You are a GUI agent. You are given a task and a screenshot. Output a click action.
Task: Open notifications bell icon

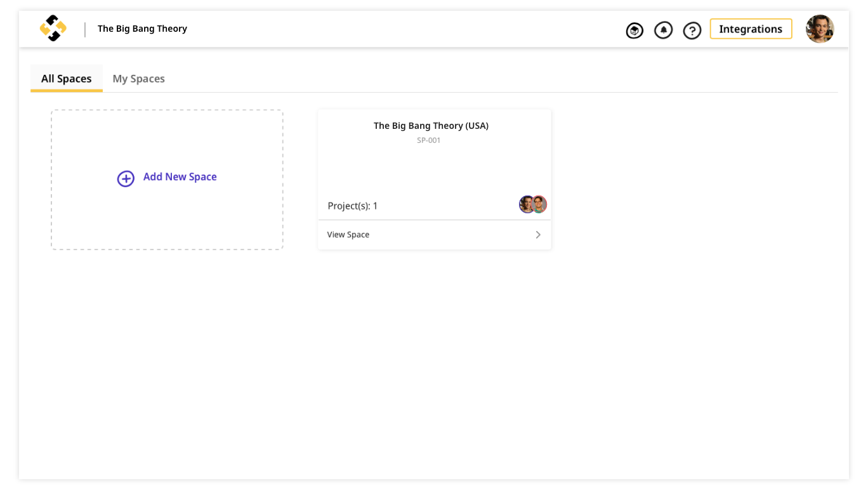click(663, 30)
